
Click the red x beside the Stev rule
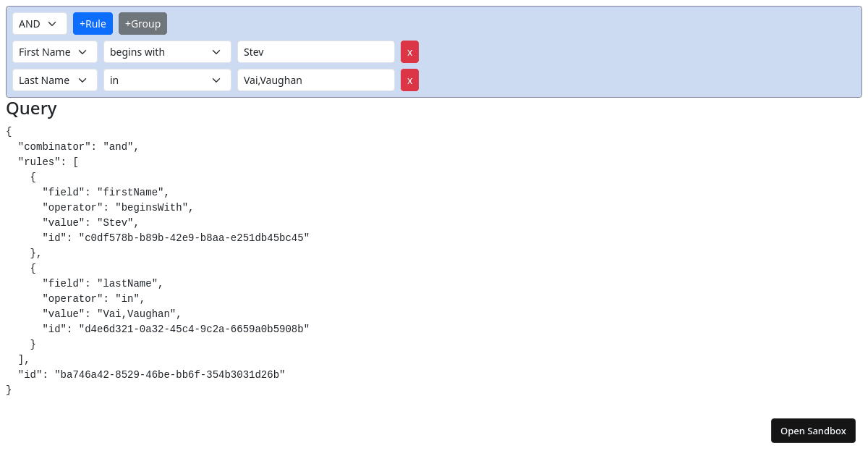click(409, 51)
